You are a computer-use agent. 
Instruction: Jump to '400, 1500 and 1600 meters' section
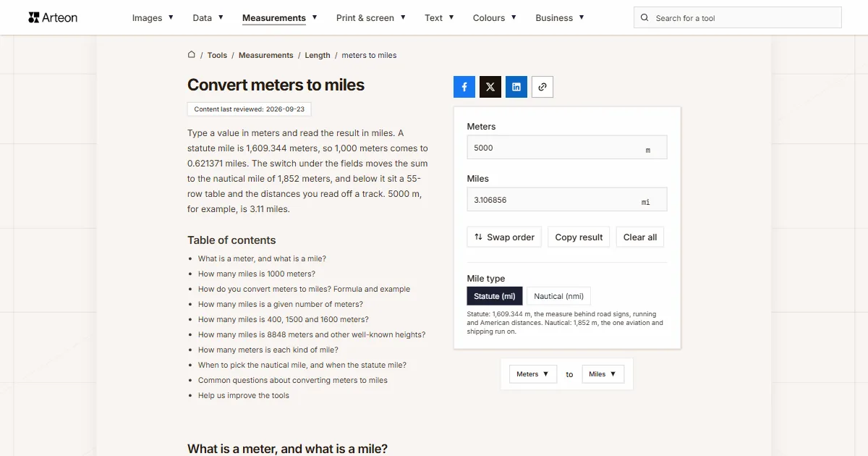(284, 319)
